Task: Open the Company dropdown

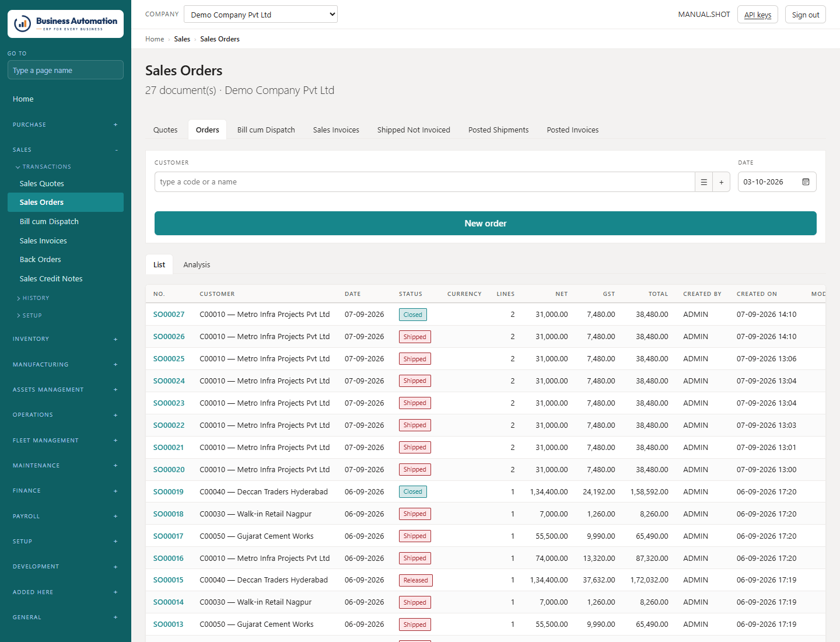Action: (261, 15)
